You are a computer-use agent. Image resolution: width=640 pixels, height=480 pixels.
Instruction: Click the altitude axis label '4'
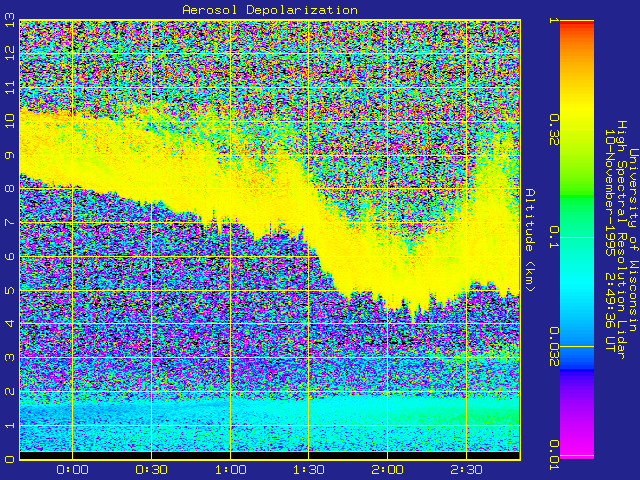point(9,324)
